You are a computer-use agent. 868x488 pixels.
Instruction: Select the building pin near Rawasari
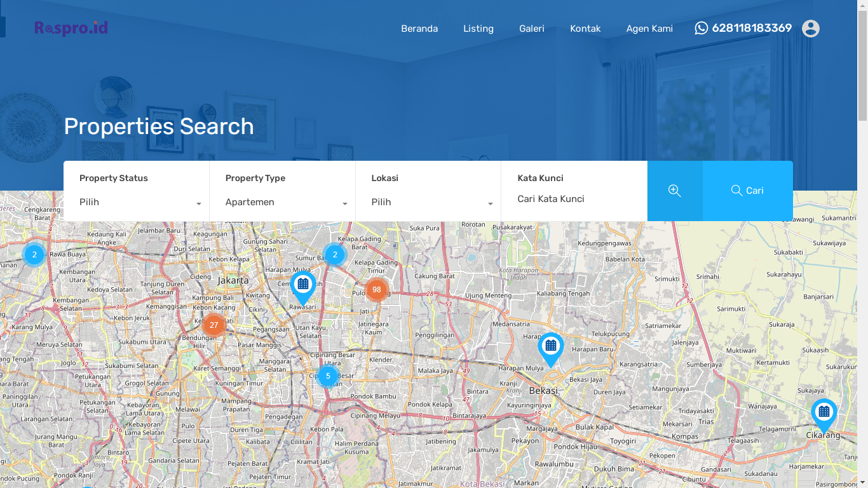point(303,285)
